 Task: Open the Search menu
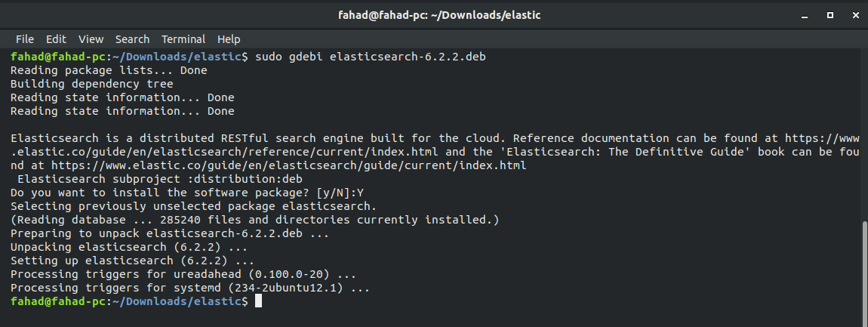[x=132, y=39]
